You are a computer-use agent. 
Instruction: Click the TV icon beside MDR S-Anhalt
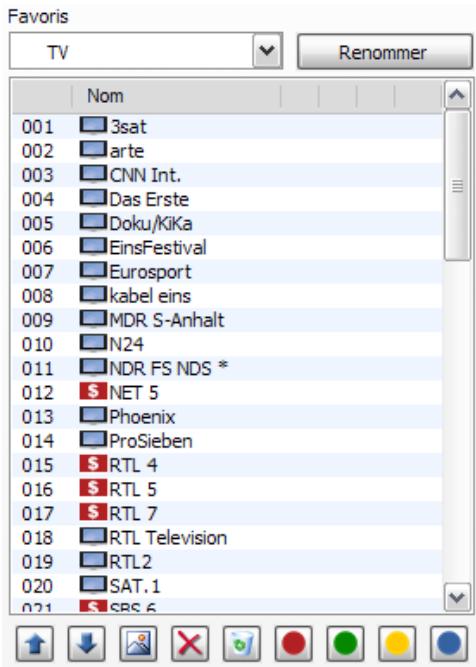tap(93, 319)
